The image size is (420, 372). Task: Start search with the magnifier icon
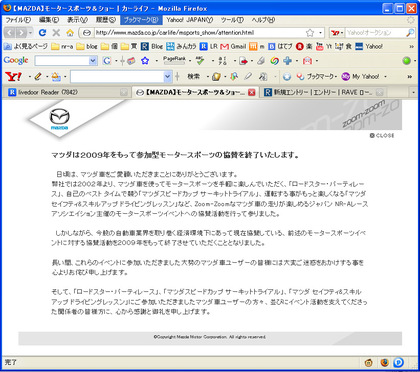[x=410, y=33]
